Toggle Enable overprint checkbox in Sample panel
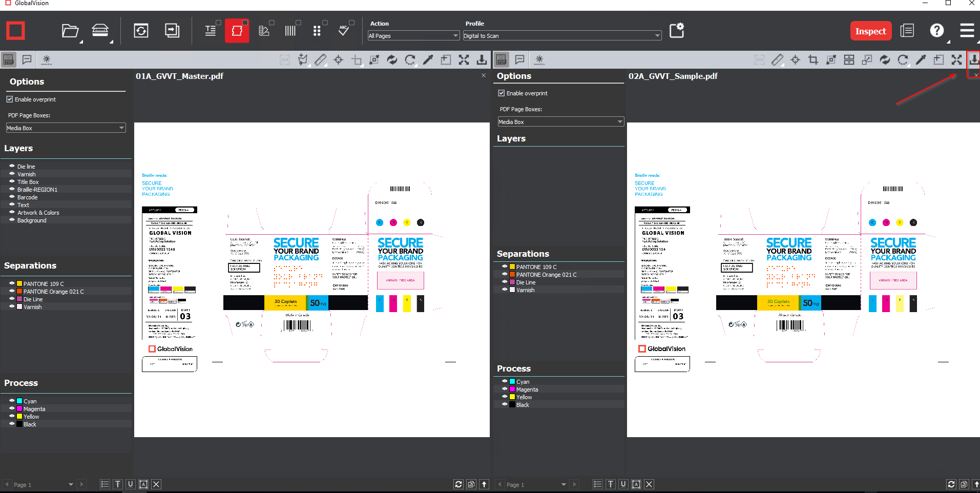Viewport: 980px width, 493px height. [x=502, y=93]
